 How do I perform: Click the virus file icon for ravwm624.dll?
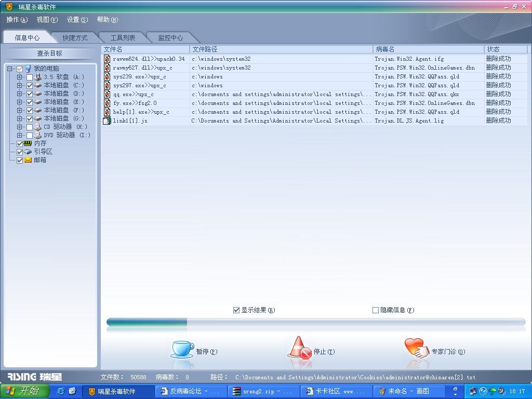(107, 59)
